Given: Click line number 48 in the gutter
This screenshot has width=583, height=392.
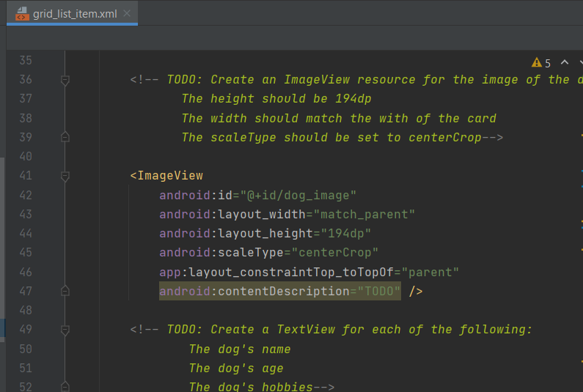Looking at the screenshot, I should tap(26, 310).
